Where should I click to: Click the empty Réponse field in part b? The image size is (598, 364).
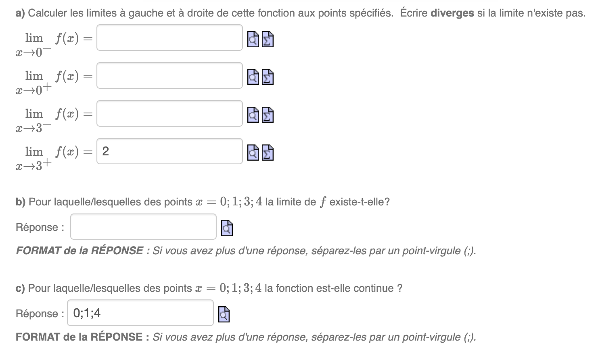click(143, 227)
